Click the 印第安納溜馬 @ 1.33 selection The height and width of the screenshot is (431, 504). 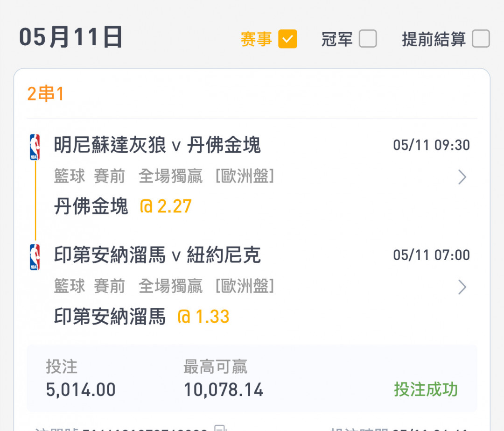click(x=141, y=317)
